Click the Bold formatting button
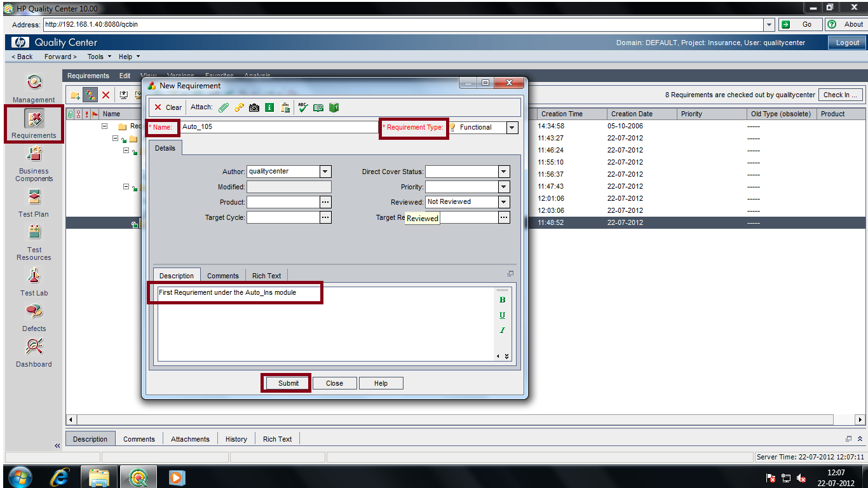Viewport: 868px width, 488px height. coord(502,300)
